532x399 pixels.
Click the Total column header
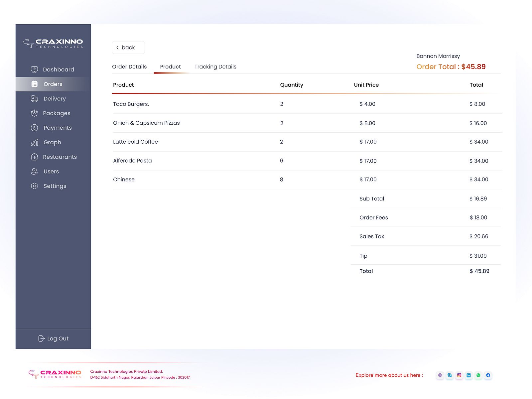tap(476, 85)
